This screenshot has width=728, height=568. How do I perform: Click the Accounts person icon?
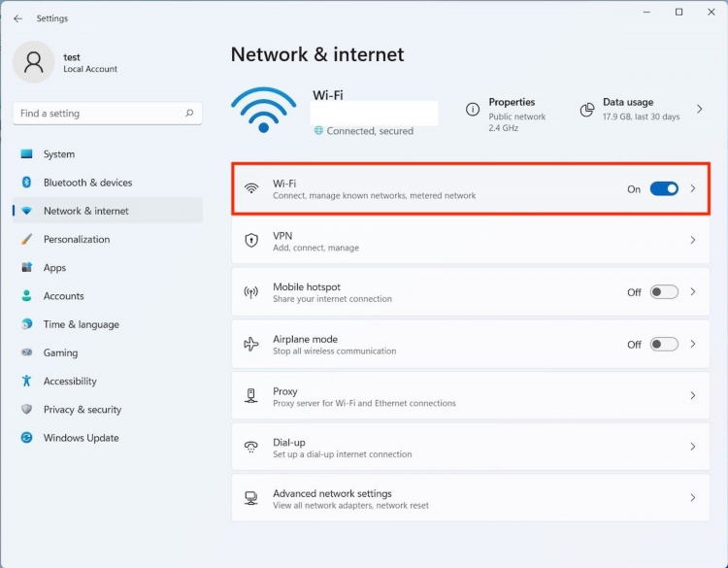pos(26,295)
